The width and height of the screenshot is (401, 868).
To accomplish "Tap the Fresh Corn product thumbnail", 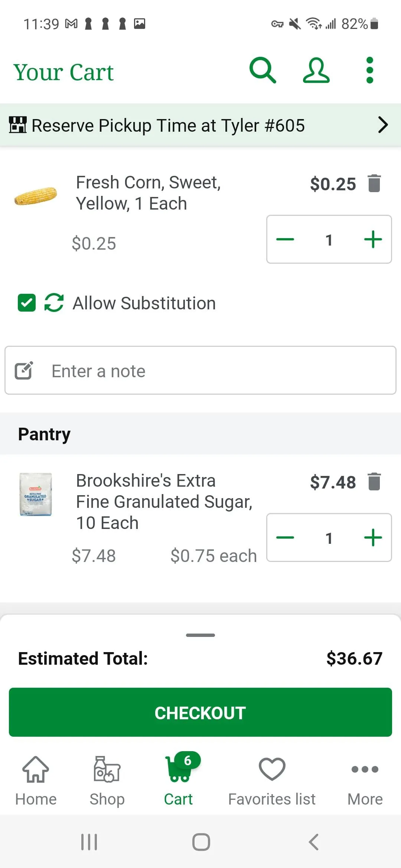I will pos(36,196).
